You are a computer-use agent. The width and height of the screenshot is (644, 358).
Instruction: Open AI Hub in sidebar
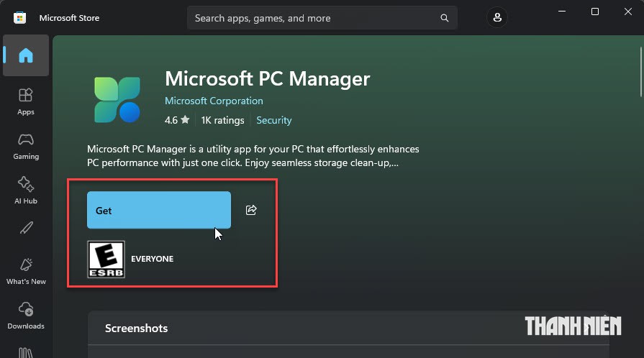click(25, 191)
